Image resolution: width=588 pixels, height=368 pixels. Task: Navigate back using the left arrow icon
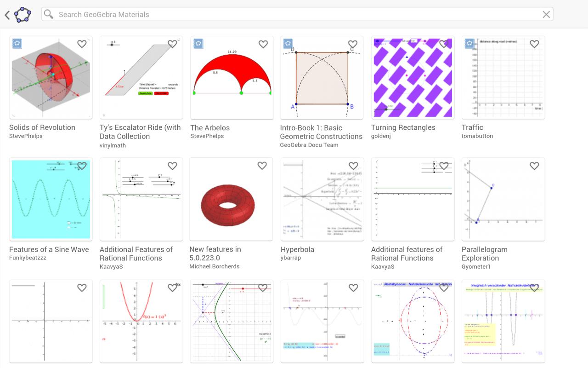click(x=6, y=15)
